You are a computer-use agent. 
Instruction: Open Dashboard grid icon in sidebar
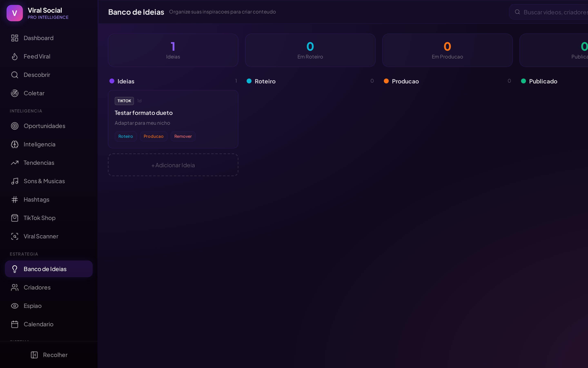(x=14, y=38)
